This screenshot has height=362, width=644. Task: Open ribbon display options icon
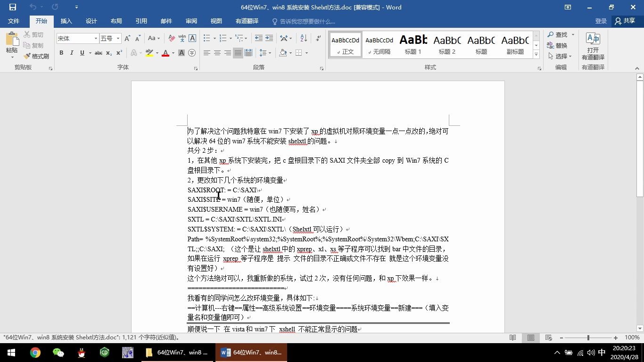pyautogui.click(x=568, y=7)
